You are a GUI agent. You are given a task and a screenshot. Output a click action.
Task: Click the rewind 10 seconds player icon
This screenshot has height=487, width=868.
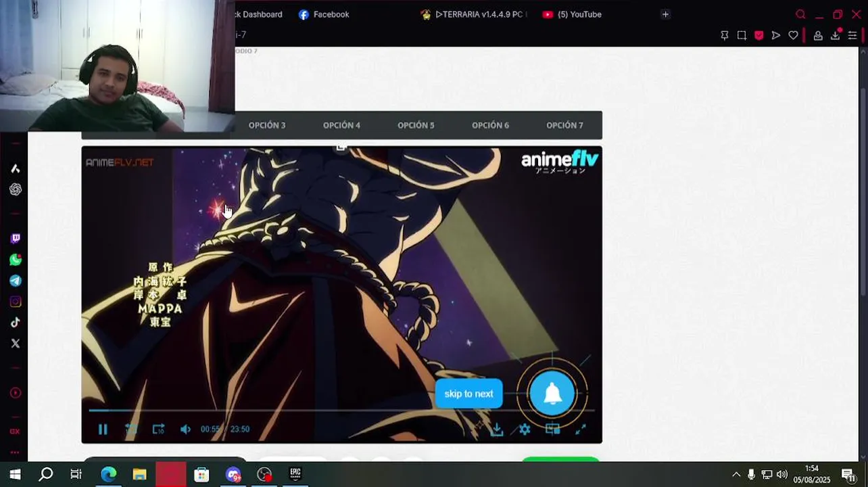click(x=131, y=429)
